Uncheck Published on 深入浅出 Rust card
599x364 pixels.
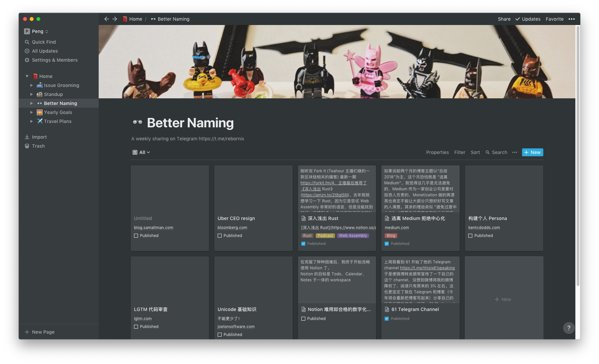click(303, 244)
